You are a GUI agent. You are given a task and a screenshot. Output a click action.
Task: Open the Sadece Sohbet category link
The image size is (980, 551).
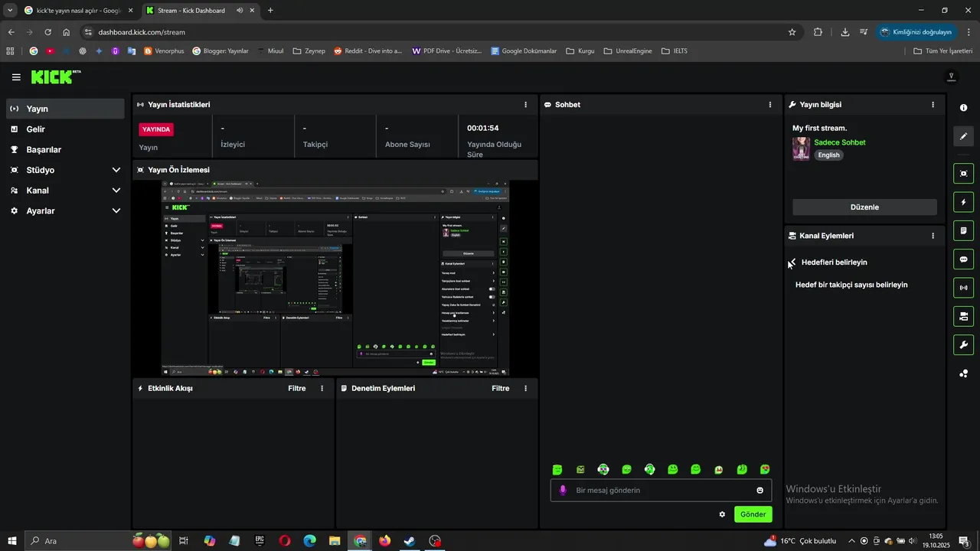coord(840,142)
